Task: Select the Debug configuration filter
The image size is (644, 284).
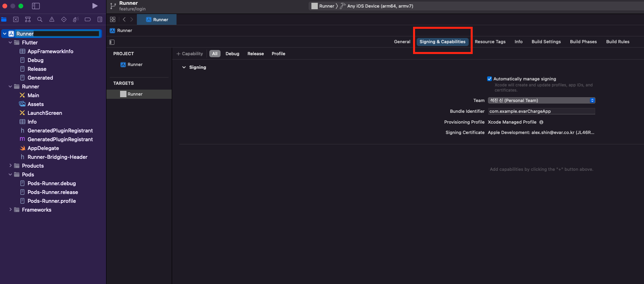Action: coord(232,54)
